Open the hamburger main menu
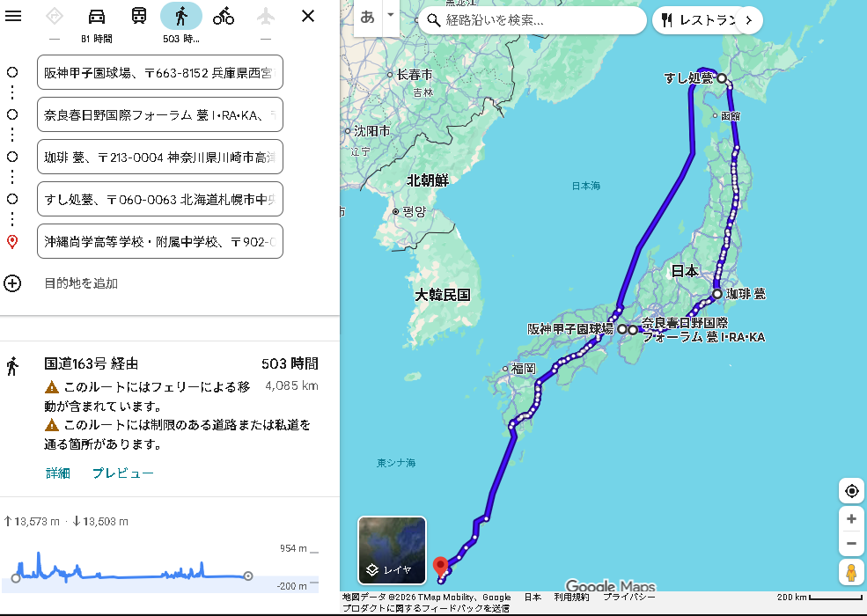 pyautogui.click(x=13, y=16)
